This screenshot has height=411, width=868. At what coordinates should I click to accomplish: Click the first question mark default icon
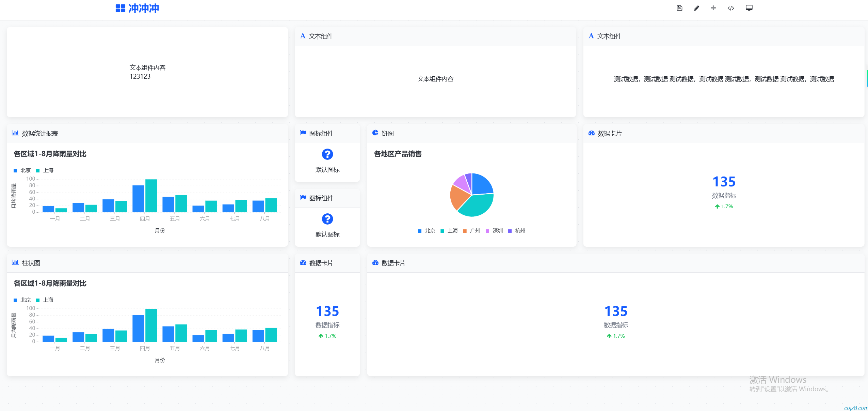pos(327,154)
